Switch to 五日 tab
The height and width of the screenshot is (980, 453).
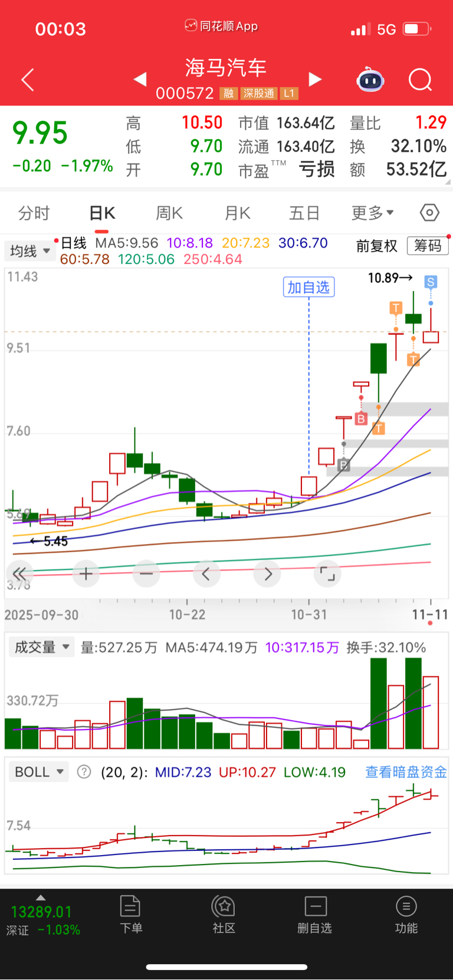pyautogui.click(x=304, y=213)
